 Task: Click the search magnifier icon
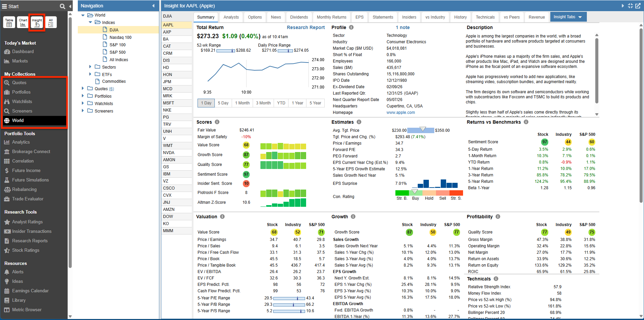point(62,6)
